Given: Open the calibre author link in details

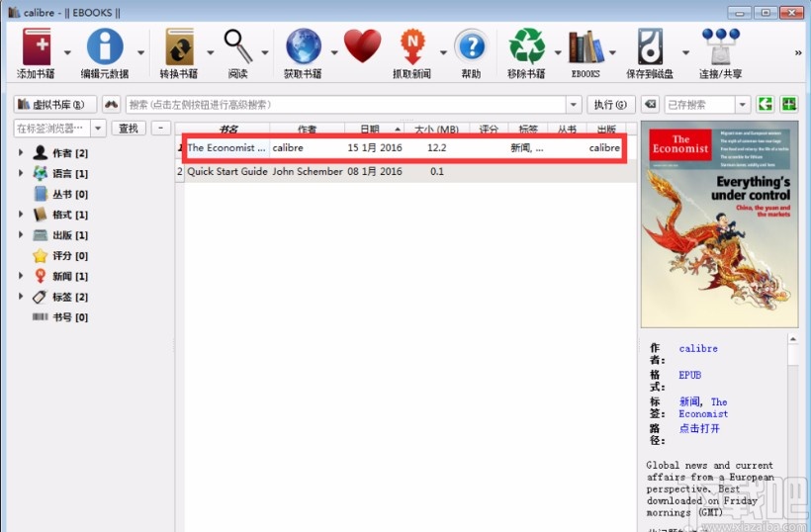Looking at the screenshot, I should pos(698,348).
